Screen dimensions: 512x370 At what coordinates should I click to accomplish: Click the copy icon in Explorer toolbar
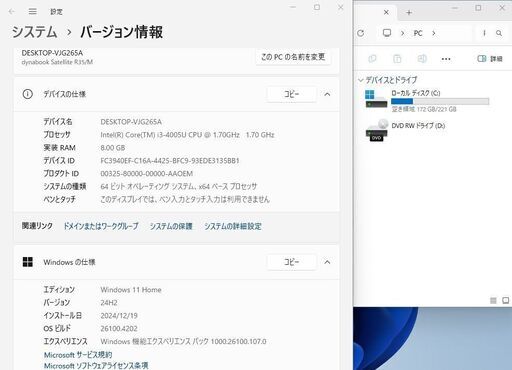tap(372, 59)
